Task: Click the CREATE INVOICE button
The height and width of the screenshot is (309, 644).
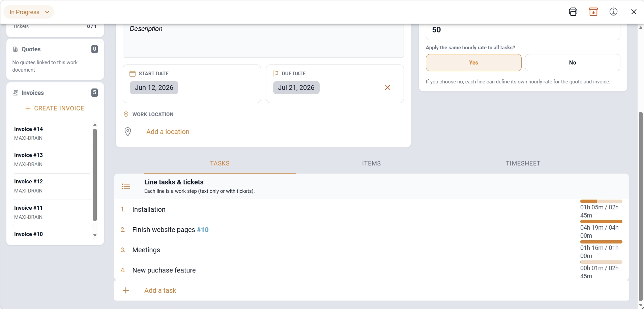Action: point(55,108)
